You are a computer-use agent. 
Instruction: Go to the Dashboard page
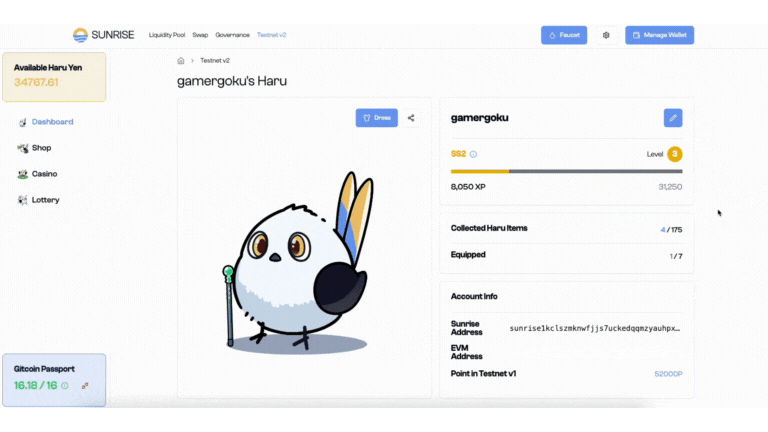[52, 122]
